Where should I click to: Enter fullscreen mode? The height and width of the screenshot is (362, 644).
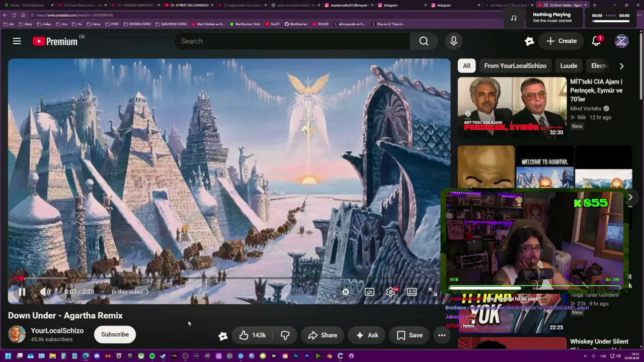(433, 292)
